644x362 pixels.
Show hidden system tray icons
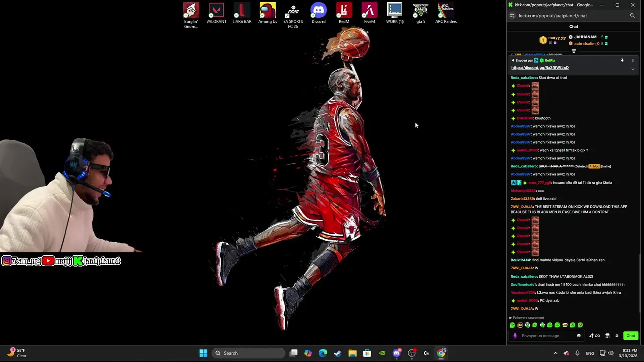click(555, 353)
